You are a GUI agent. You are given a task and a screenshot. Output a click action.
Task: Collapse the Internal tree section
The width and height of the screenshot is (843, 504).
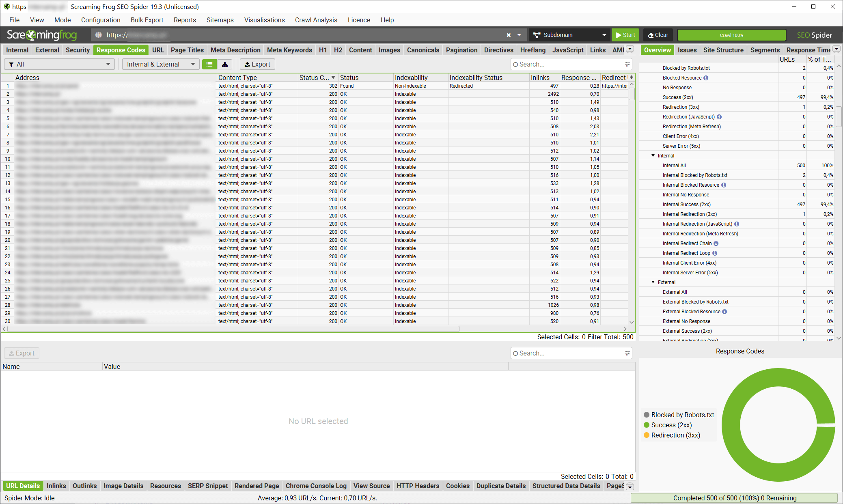pos(653,156)
